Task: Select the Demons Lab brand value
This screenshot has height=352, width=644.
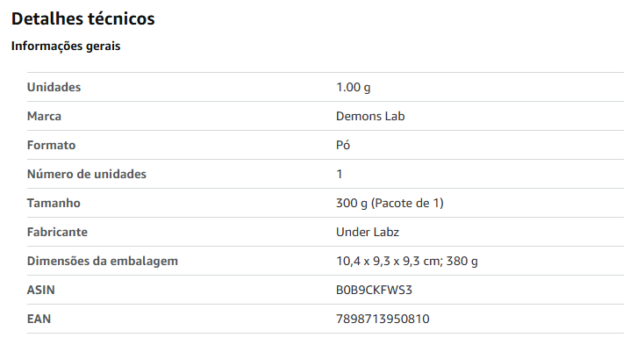Action: (x=370, y=116)
